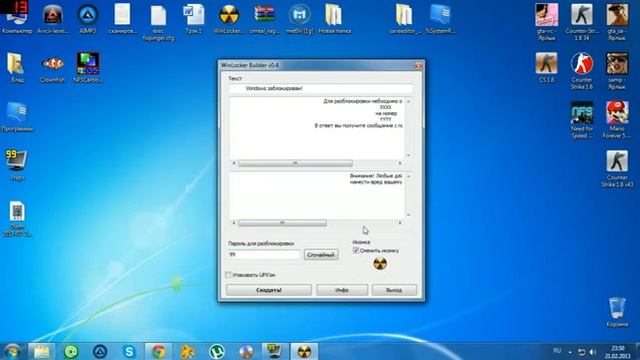Click the Windows Explorer taskbar icon
The height and width of the screenshot is (360, 640).
(41, 351)
